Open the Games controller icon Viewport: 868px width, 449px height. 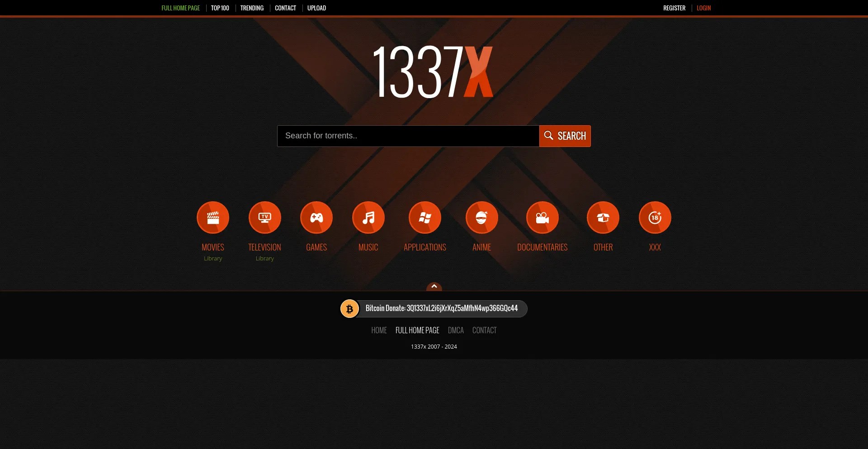(316, 217)
